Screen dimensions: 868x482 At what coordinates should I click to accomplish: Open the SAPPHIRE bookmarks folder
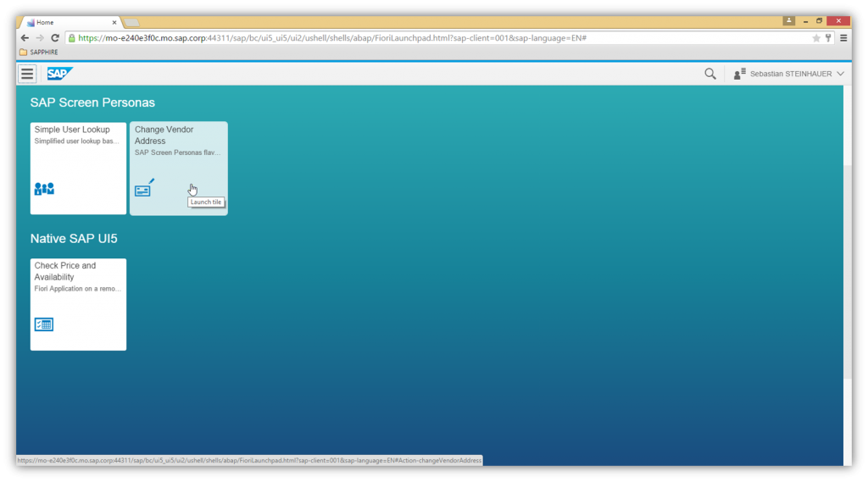tap(39, 52)
